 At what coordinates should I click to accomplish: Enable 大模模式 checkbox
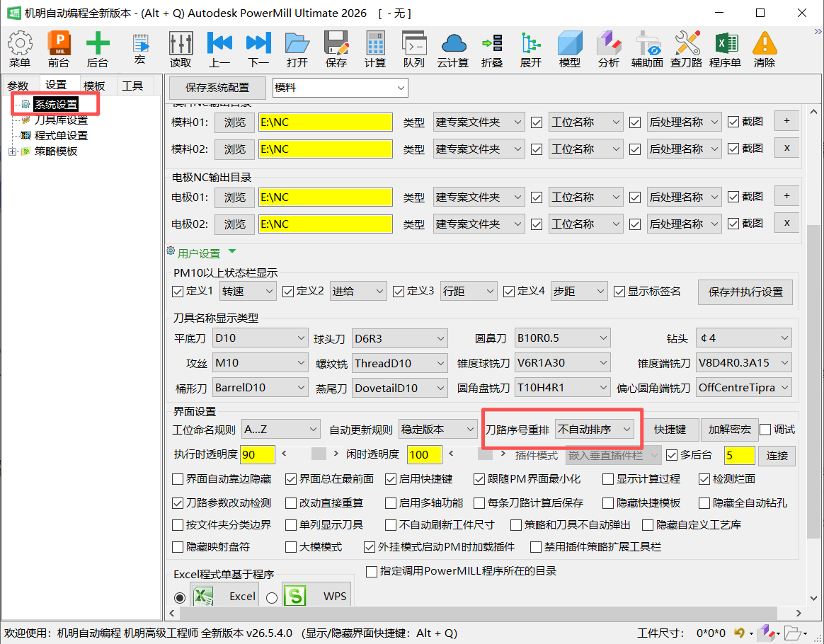pos(291,547)
